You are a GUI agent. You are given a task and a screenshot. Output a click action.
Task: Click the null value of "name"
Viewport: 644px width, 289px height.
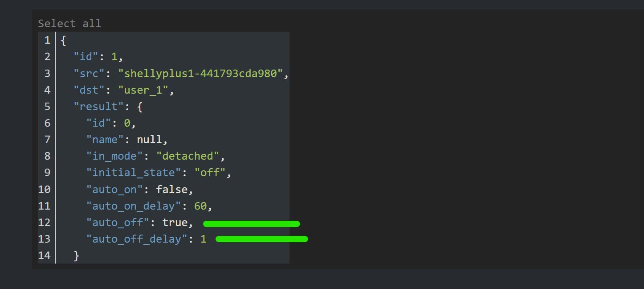pyautogui.click(x=149, y=140)
